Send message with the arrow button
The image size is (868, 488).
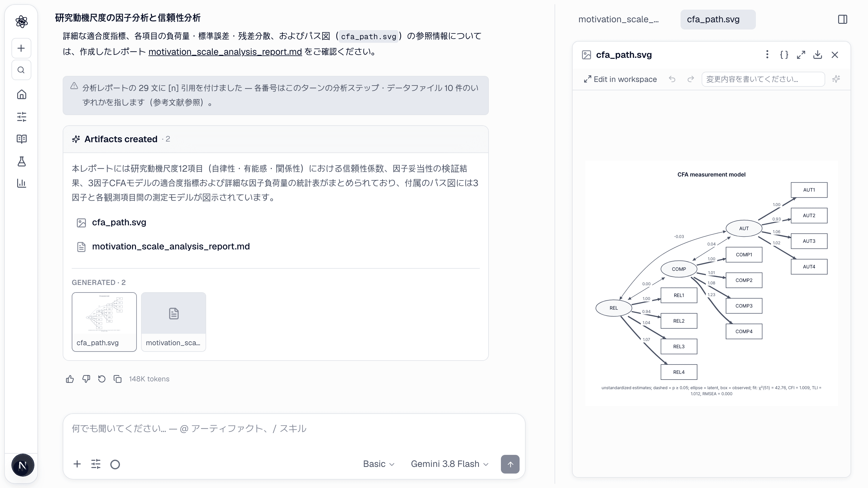[510, 465]
